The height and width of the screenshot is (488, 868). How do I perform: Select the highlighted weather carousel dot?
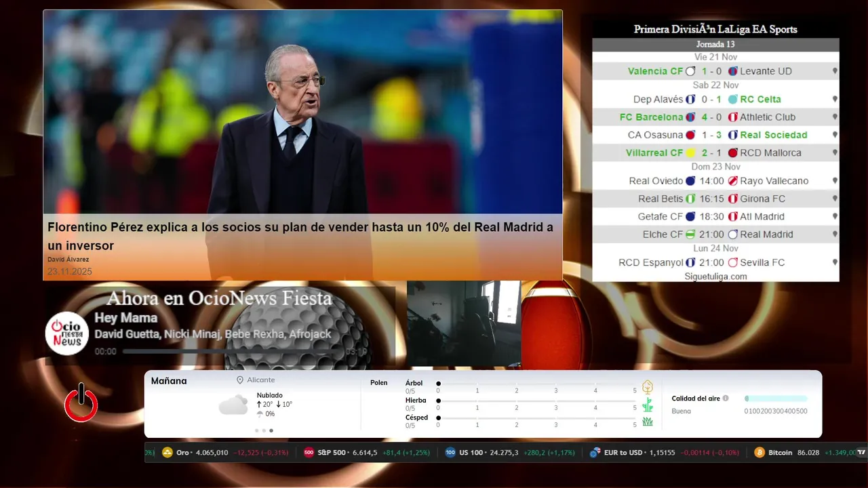click(271, 430)
